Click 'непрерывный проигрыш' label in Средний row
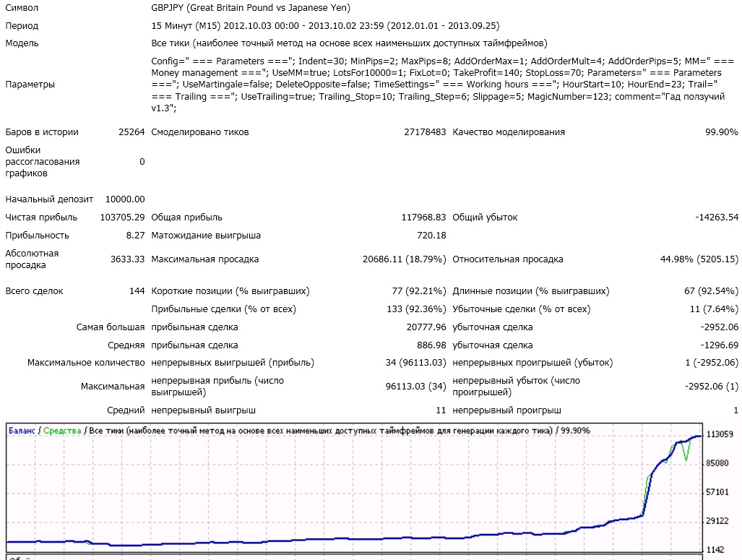 (506, 410)
